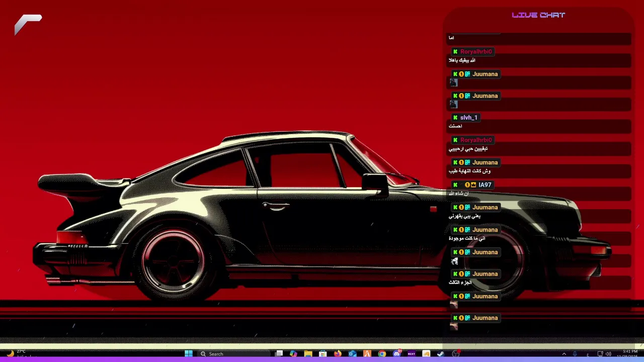
Task: Expand the hidden system tray icons
Action: 564,354
